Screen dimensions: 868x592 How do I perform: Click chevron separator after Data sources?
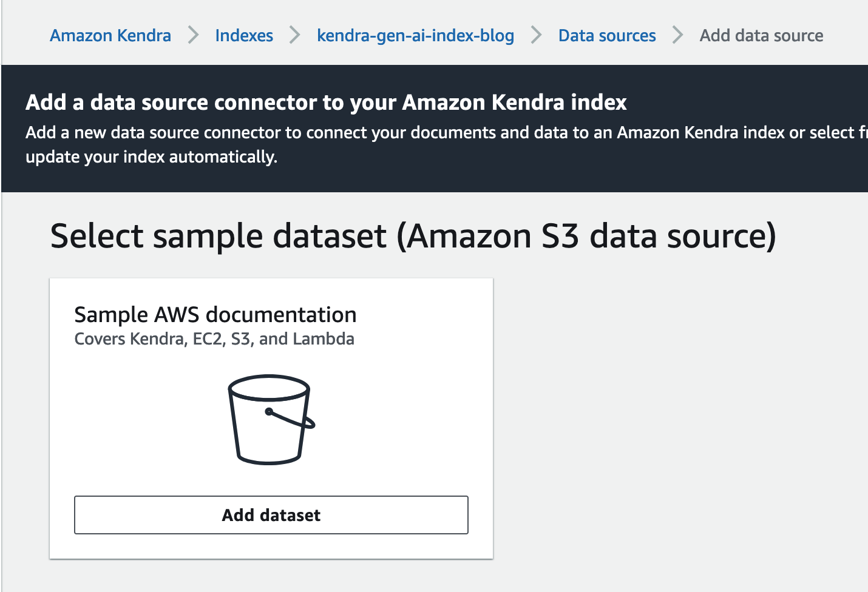tap(677, 35)
